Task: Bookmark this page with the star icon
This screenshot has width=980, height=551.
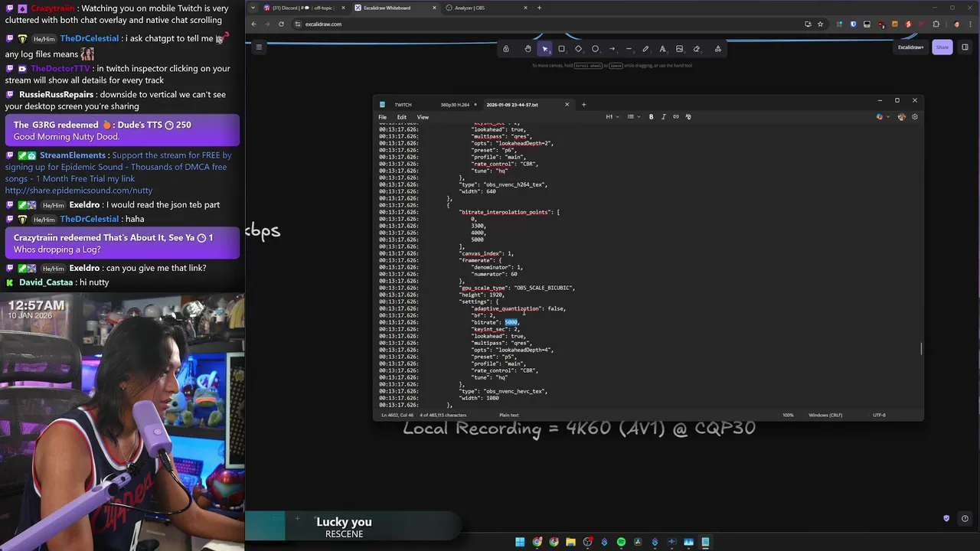Action: [x=820, y=24]
